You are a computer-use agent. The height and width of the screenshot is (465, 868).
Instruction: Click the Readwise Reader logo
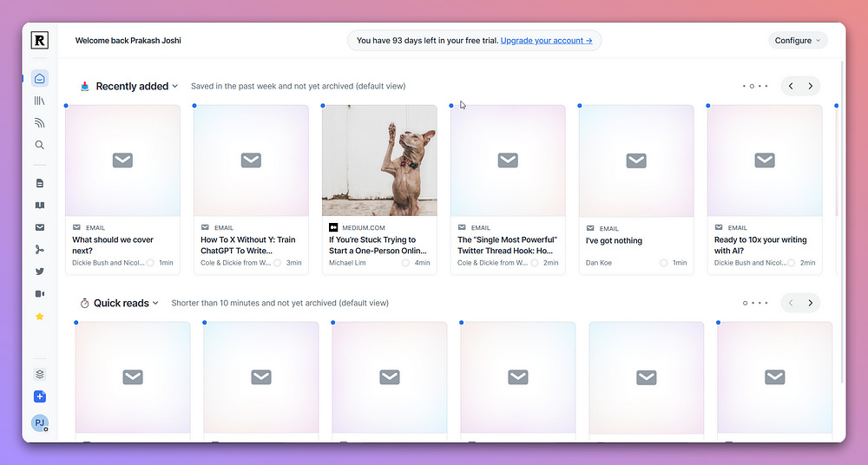tap(40, 40)
